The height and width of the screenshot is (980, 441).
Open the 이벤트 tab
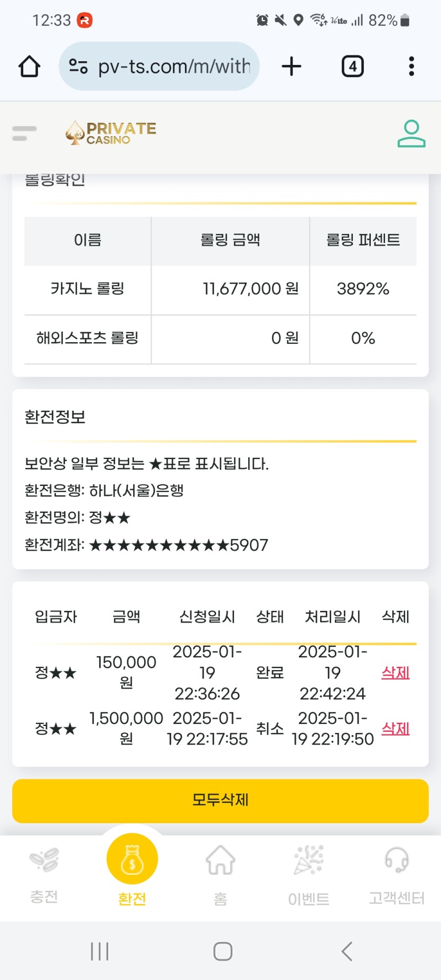click(x=309, y=874)
